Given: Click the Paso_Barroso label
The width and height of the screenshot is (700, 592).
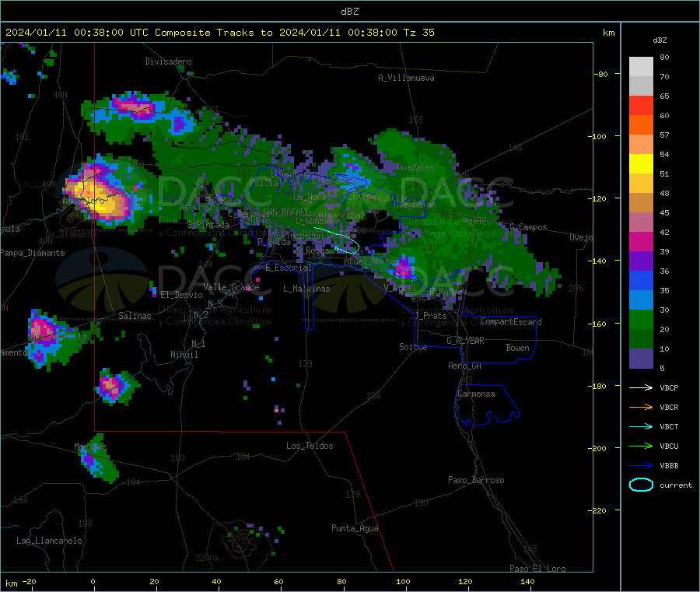Looking at the screenshot, I should (x=476, y=480).
